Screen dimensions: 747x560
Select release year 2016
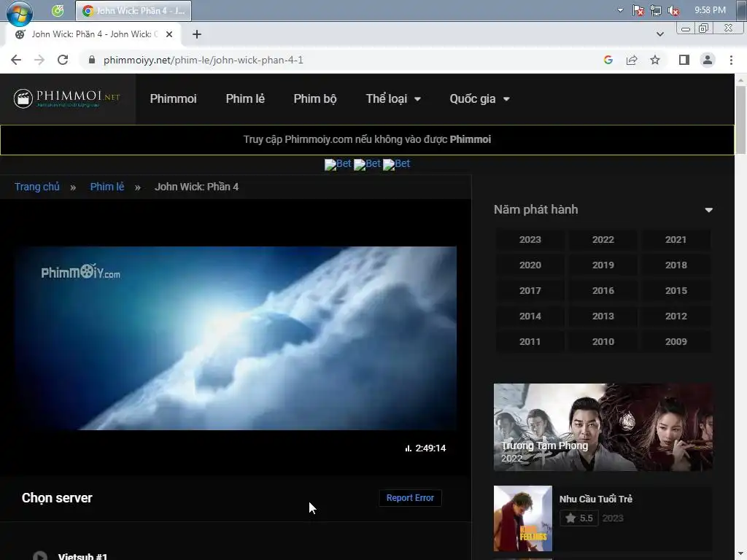603,290
